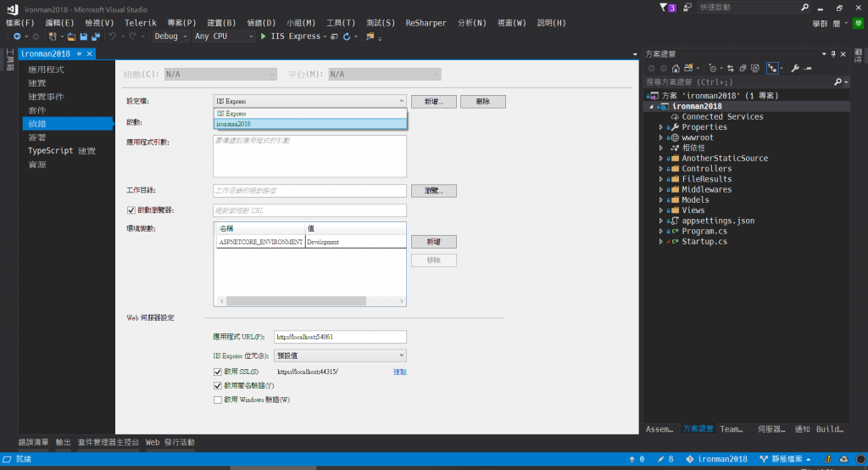Image resolution: width=868 pixels, height=470 pixels.
Task: Click the Open File folder icon in toolbar
Action: click(x=71, y=36)
